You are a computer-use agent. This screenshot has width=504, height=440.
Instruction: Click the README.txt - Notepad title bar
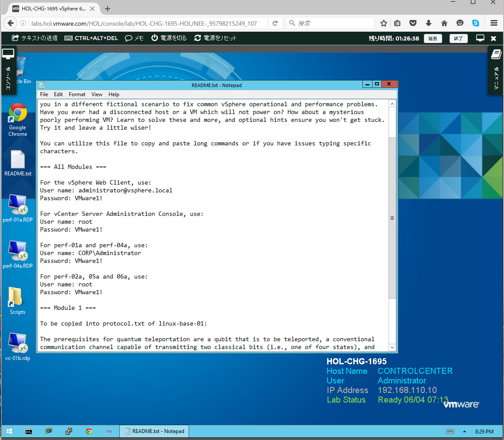click(216, 85)
